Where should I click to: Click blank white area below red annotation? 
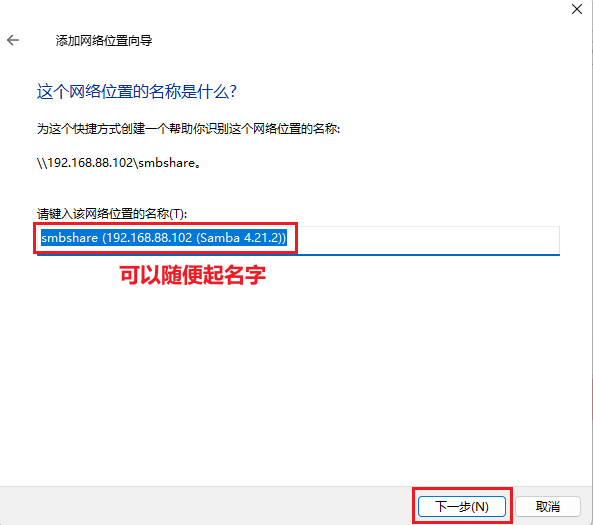[295, 378]
